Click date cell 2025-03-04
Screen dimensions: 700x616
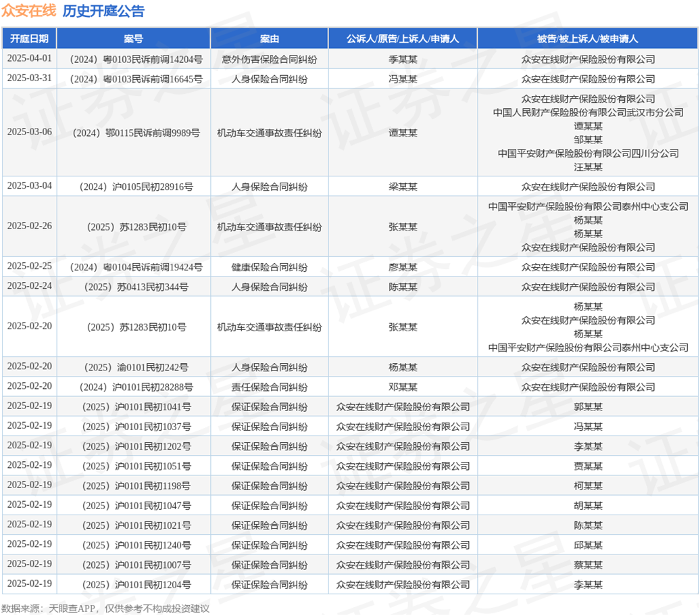[x=30, y=186]
